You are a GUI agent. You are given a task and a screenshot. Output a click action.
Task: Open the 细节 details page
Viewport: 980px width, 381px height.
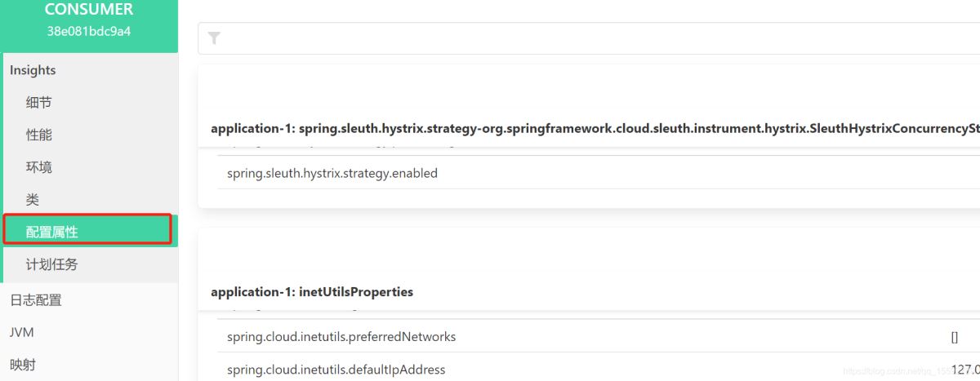click(39, 102)
